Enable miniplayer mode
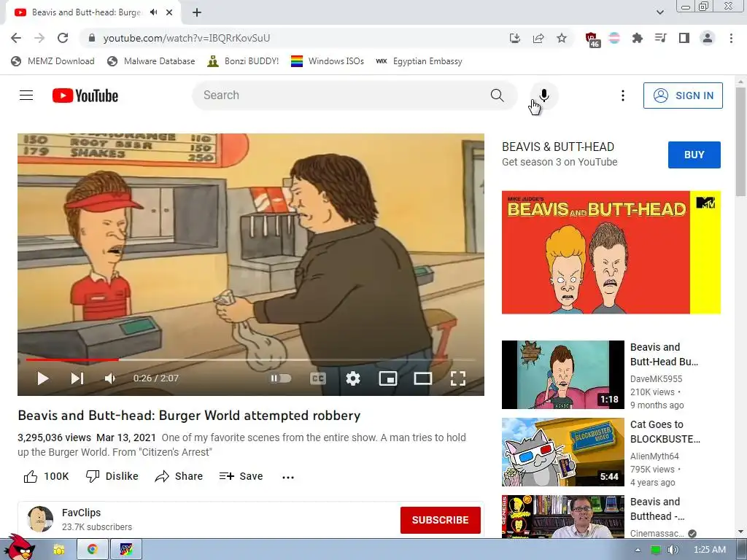 (388, 378)
